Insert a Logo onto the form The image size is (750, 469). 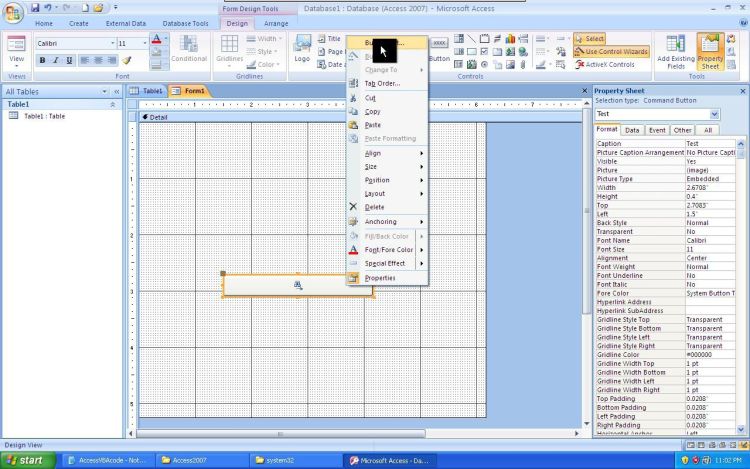pyautogui.click(x=302, y=49)
